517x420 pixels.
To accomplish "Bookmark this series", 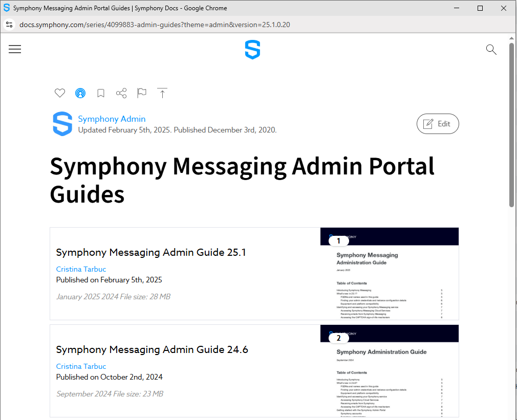I will tap(101, 93).
